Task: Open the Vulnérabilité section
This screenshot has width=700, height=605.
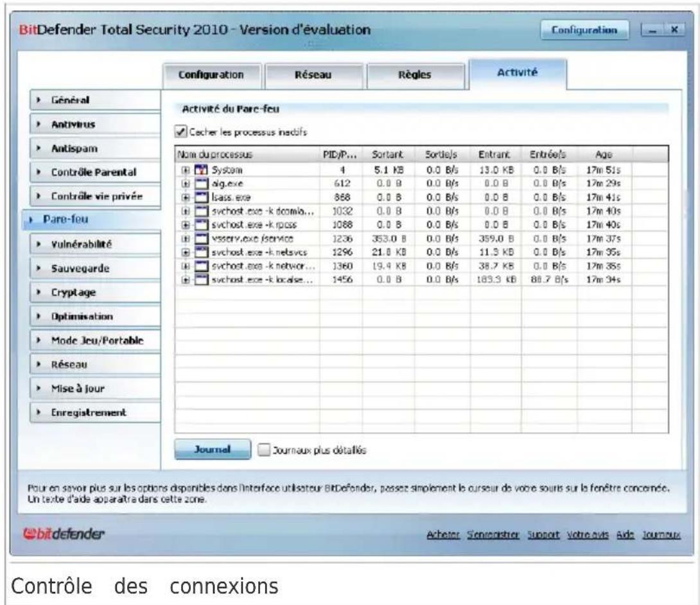Action: click(95, 244)
